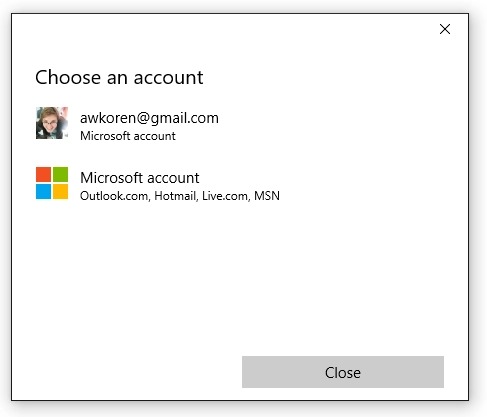Image resolution: width=487 pixels, height=417 pixels.
Task: Click the Microsoft four-square logo icon
Action: point(52,183)
